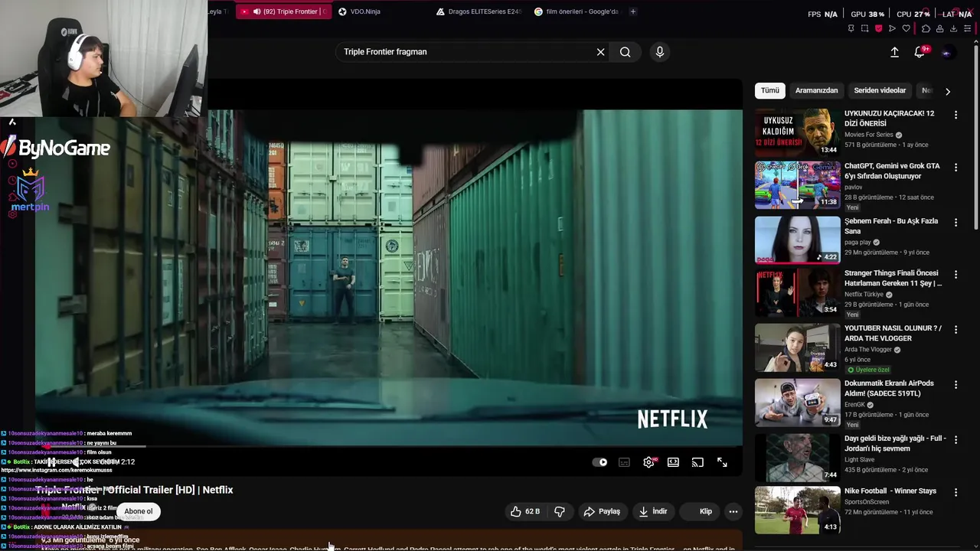
Task: Open the Şebnem Ferah video thumbnail
Action: coord(797,240)
